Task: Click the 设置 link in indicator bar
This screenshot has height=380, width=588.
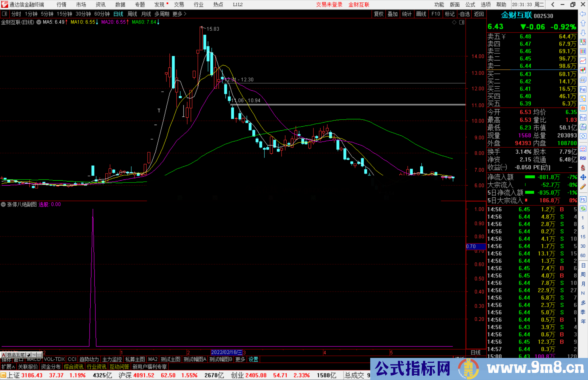Action: pos(253,359)
